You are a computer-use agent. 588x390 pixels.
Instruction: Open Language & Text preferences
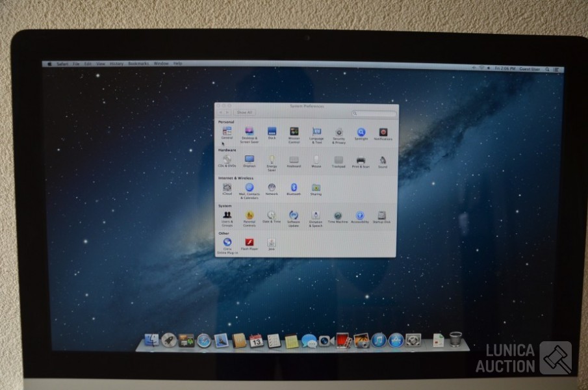coord(316,135)
